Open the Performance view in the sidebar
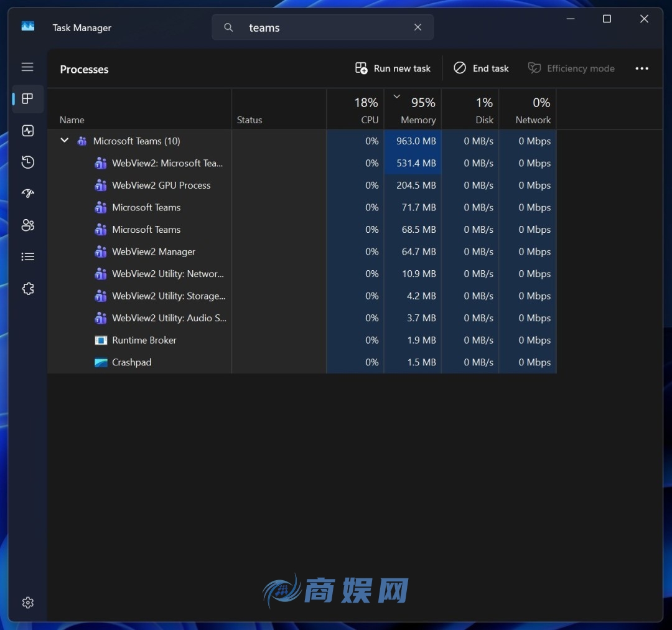Viewport: 672px width, 630px height. 27,131
